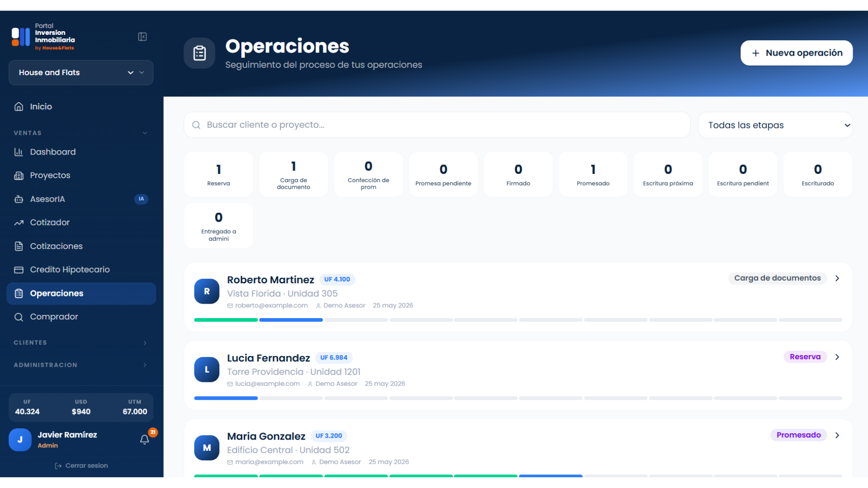Click the Promesado status badge on Maria's card

799,435
